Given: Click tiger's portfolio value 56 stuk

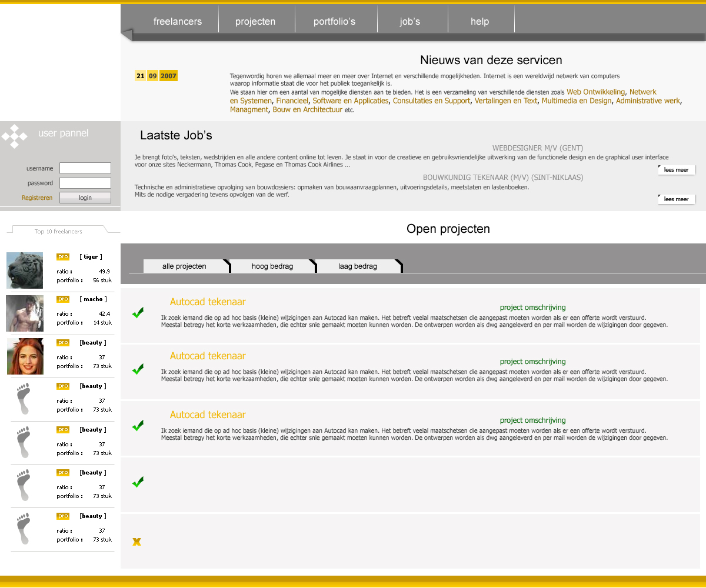Looking at the screenshot, I should (x=102, y=280).
